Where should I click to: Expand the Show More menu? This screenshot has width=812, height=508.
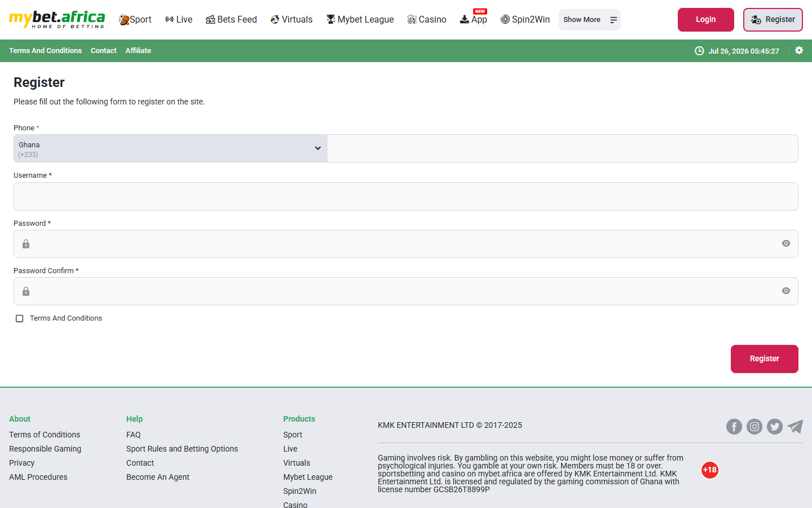pos(590,20)
